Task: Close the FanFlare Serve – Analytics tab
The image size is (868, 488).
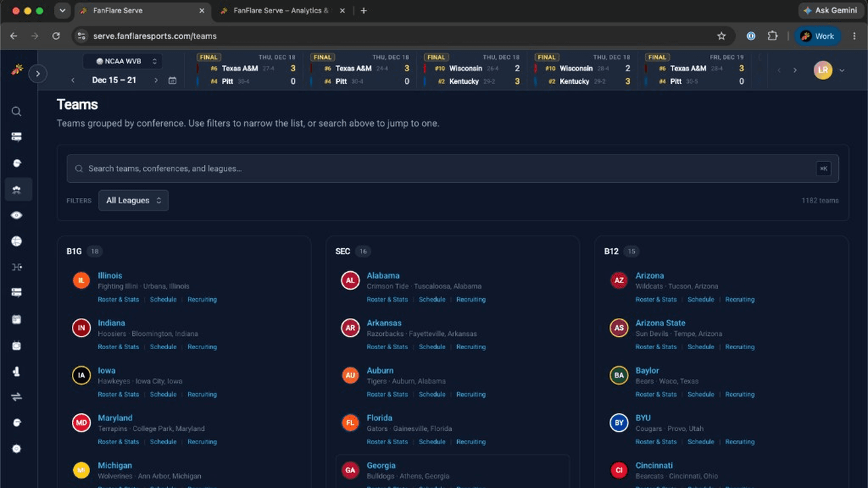Action: pos(341,11)
